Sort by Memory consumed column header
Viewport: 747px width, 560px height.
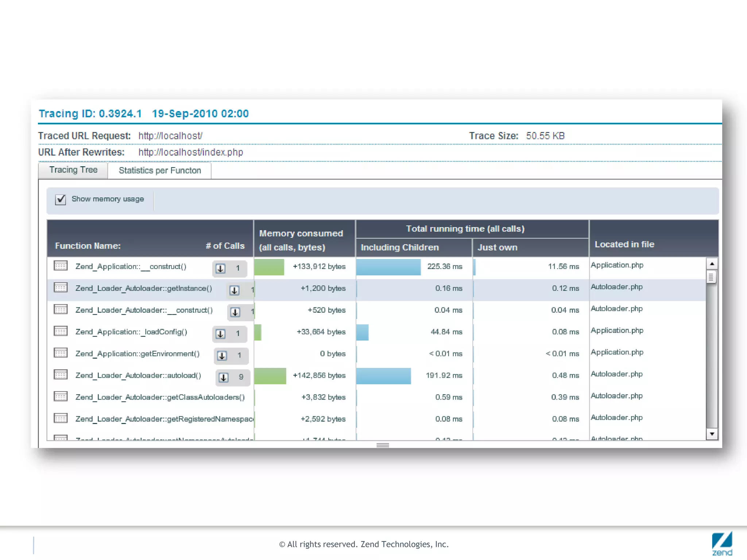click(304, 239)
